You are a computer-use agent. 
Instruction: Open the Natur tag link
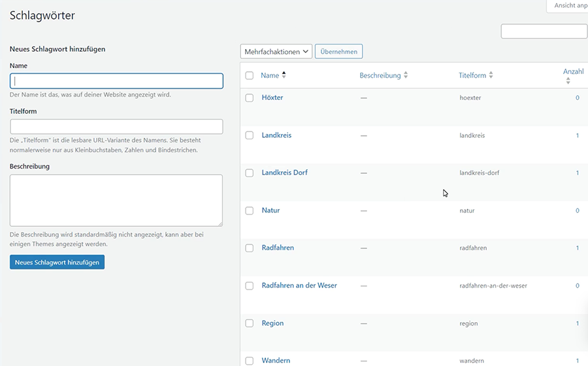click(x=270, y=210)
